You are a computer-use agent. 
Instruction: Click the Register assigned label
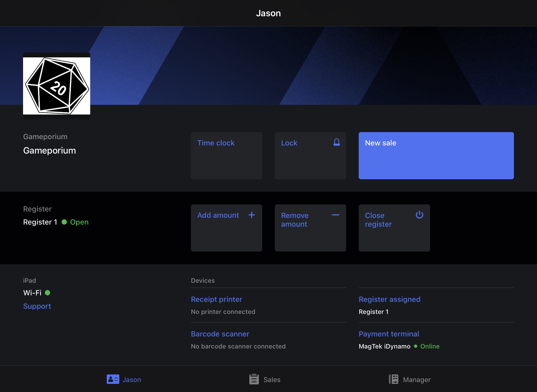(389, 299)
